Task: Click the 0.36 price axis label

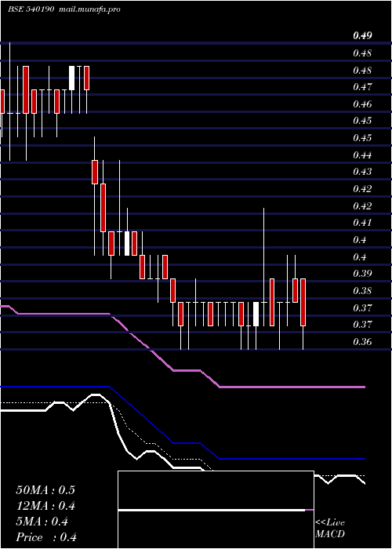Action: pos(362,341)
